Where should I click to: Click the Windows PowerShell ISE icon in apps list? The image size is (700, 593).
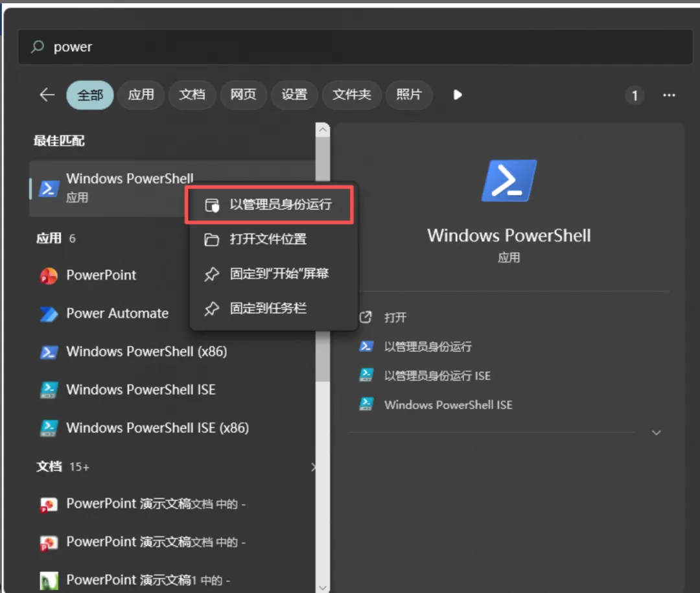tap(49, 390)
